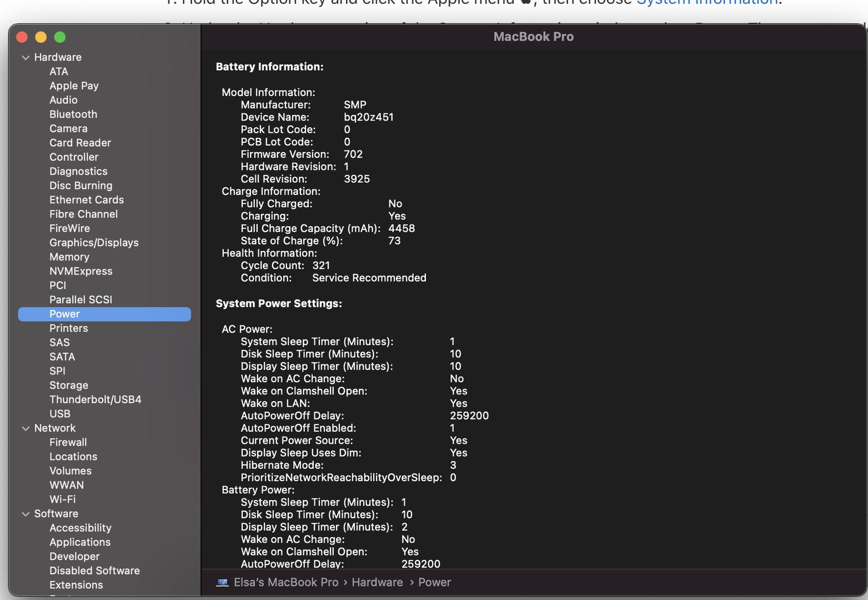Select Diagnostics in the sidebar
The image size is (868, 600).
[78, 171]
